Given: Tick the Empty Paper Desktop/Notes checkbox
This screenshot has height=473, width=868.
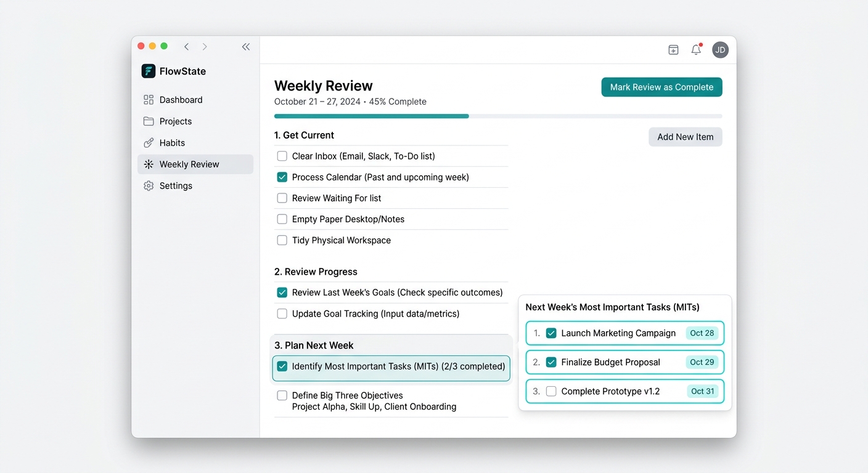Looking at the screenshot, I should tap(282, 219).
